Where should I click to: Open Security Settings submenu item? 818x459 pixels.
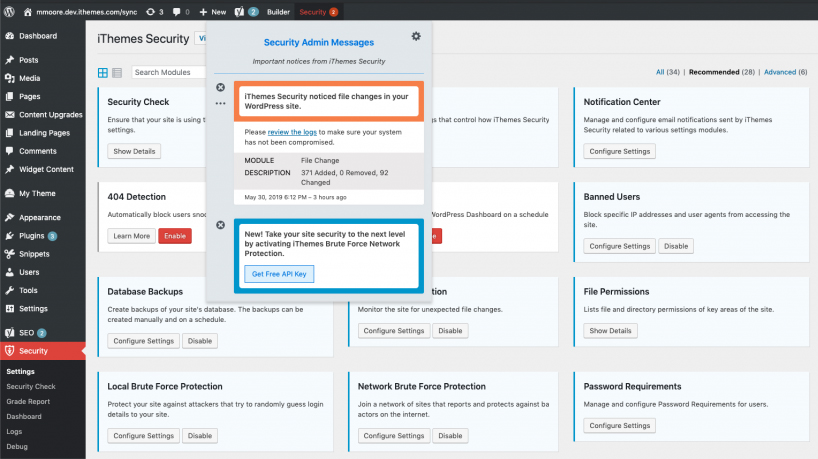click(x=20, y=371)
